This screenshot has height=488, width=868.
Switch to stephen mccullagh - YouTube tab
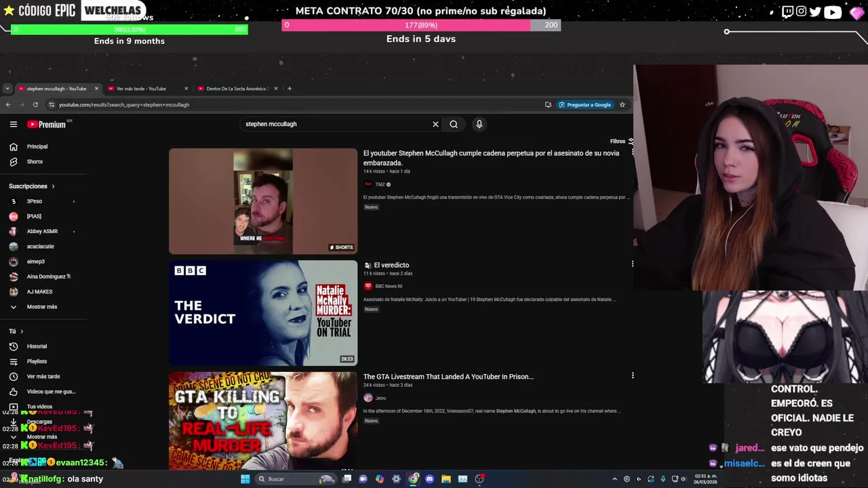pos(57,88)
